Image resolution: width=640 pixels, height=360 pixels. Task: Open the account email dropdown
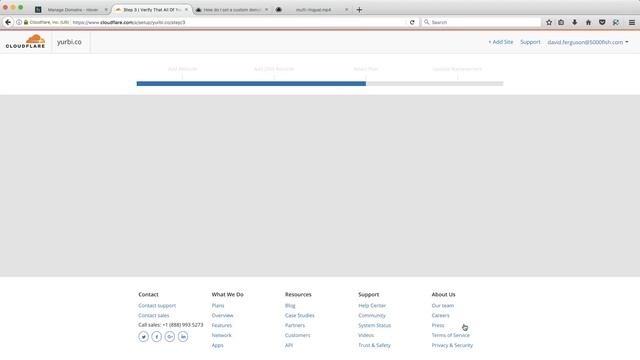point(588,42)
